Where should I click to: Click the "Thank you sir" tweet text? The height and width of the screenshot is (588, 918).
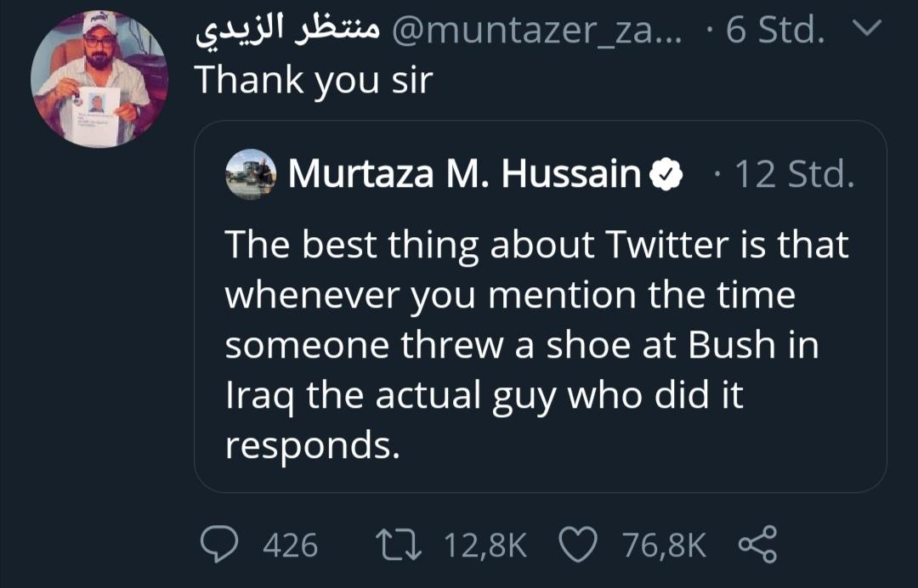(314, 80)
